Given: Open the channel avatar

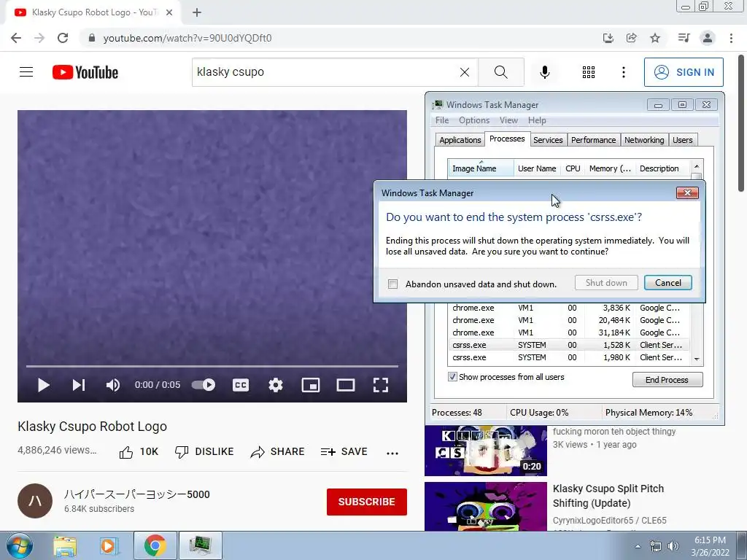Looking at the screenshot, I should [x=35, y=501].
